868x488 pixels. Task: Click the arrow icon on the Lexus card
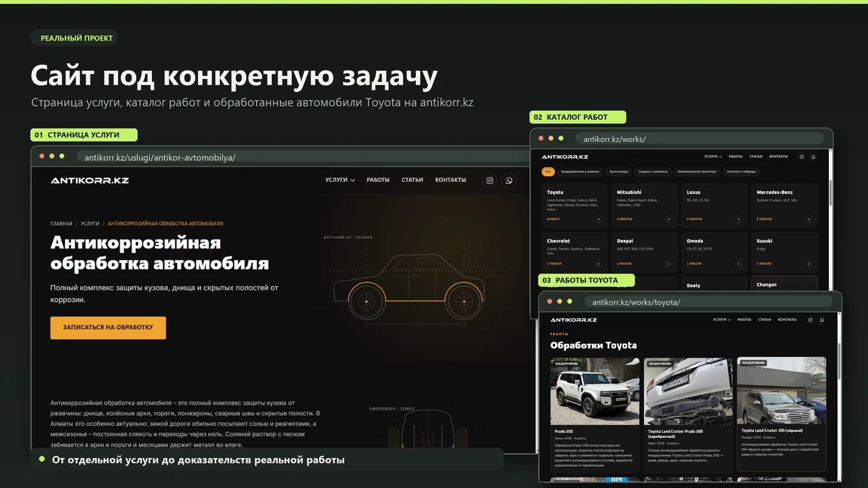click(738, 219)
